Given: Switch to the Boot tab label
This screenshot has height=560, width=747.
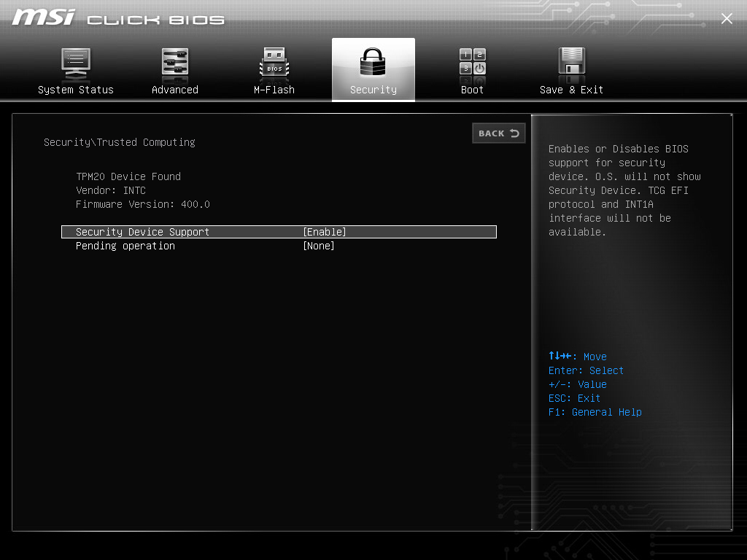Looking at the screenshot, I should (x=472, y=90).
